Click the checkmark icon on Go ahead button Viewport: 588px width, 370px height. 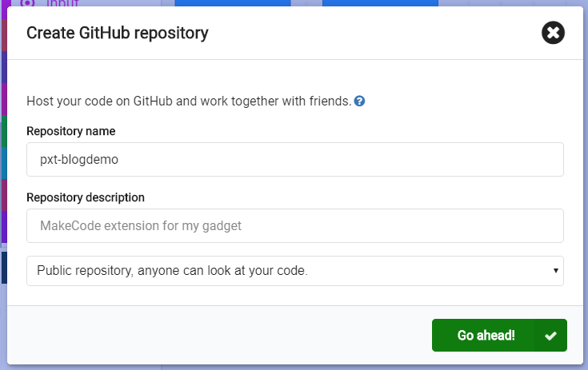point(550,336)
